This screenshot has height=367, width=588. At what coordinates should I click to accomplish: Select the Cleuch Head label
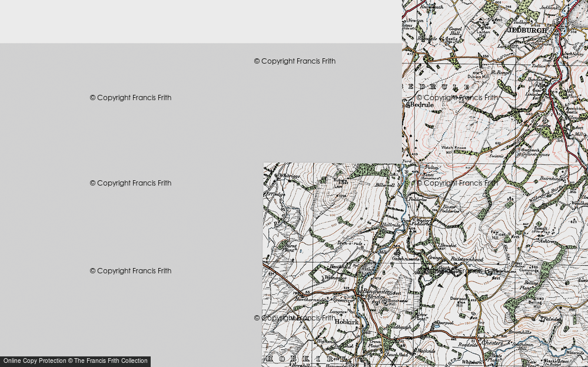tap(397, 355)
